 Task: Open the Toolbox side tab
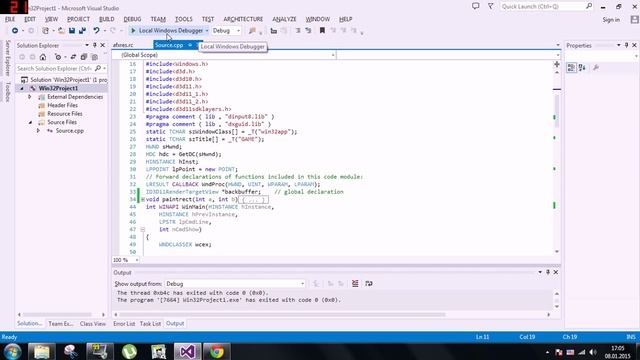click(7, 92)
